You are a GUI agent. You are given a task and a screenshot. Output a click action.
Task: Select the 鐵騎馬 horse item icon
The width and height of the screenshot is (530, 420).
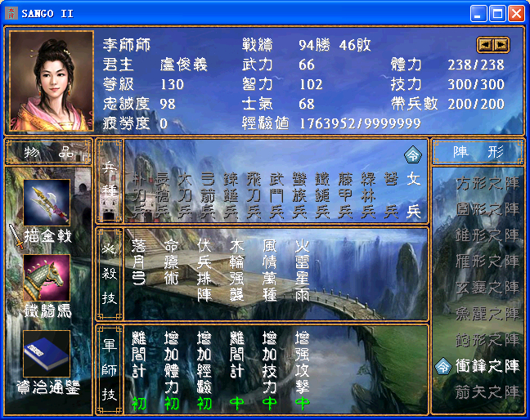click(47, 278)
